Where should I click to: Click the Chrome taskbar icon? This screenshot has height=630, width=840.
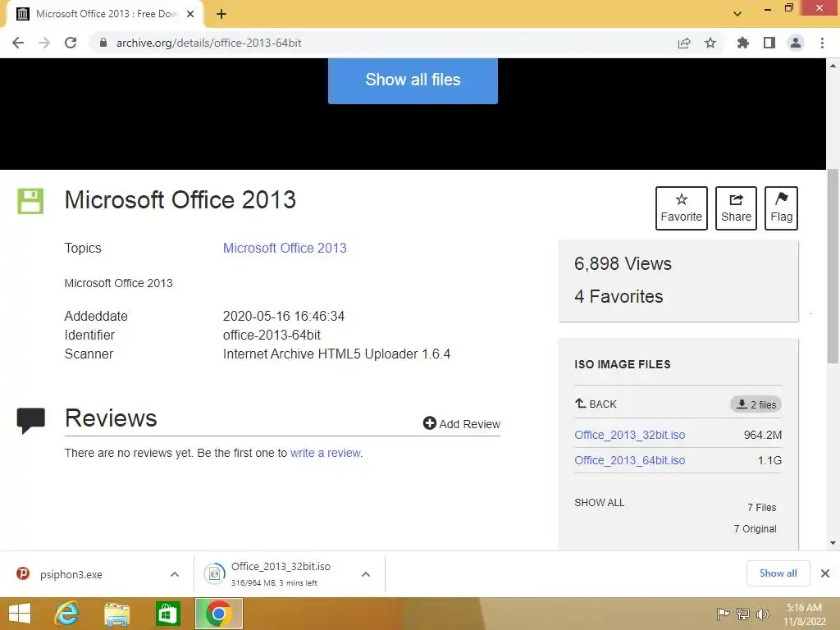(218, 614)
